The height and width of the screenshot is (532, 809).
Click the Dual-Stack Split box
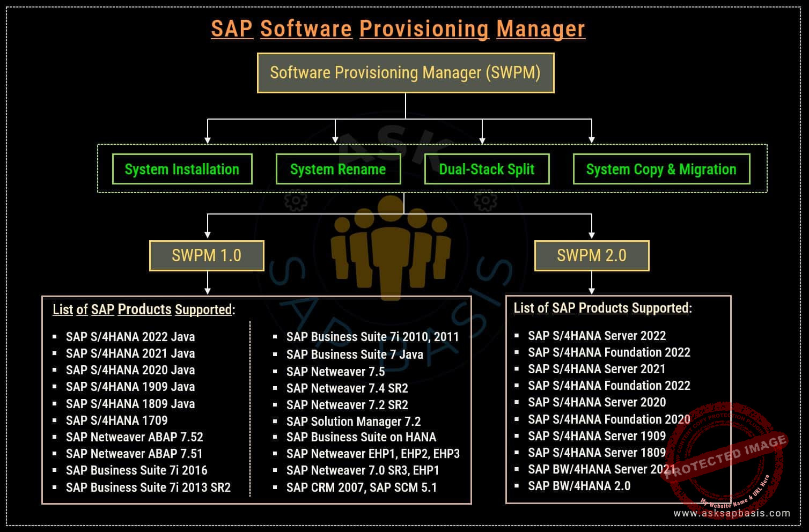pyautogui.click(x=487, y=169)
